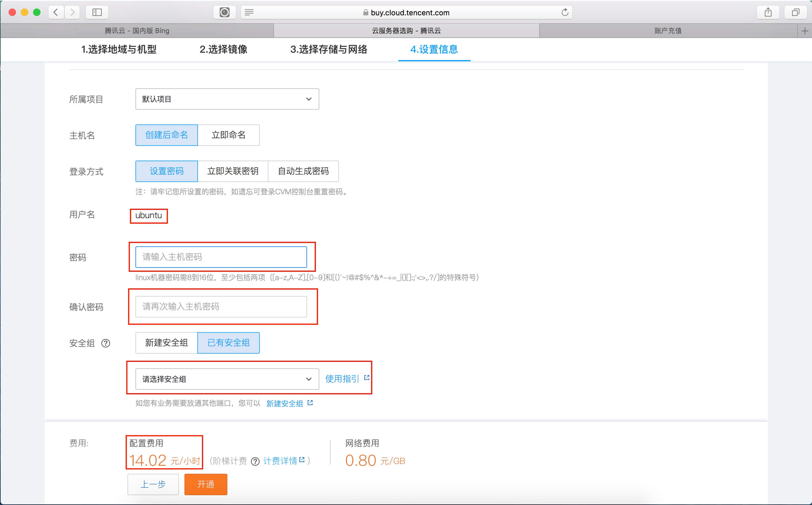
Task: Select 立即命名 hostname option
Action: [x=228, y=135]
